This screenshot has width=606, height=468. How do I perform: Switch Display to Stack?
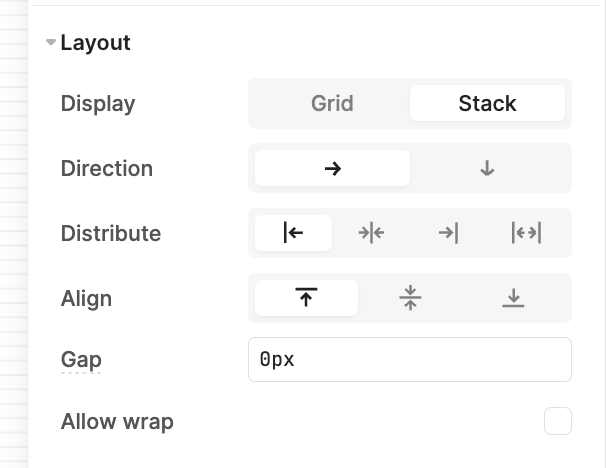coord(487,103)
